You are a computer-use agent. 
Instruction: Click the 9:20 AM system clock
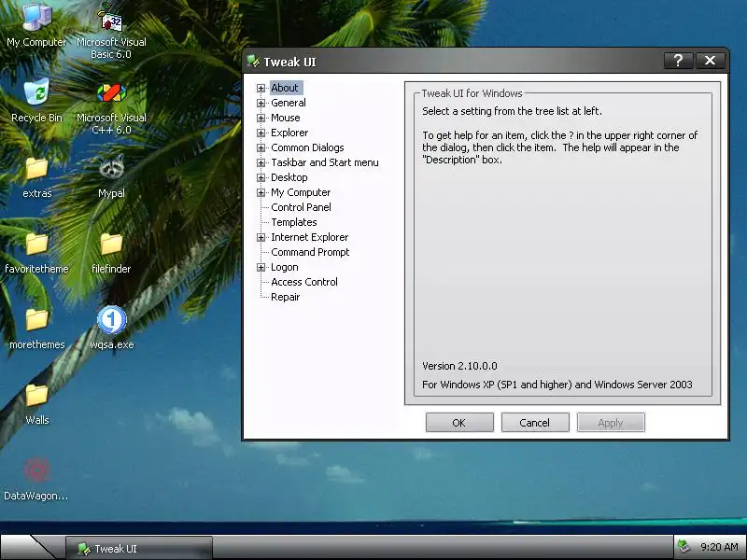719,547
